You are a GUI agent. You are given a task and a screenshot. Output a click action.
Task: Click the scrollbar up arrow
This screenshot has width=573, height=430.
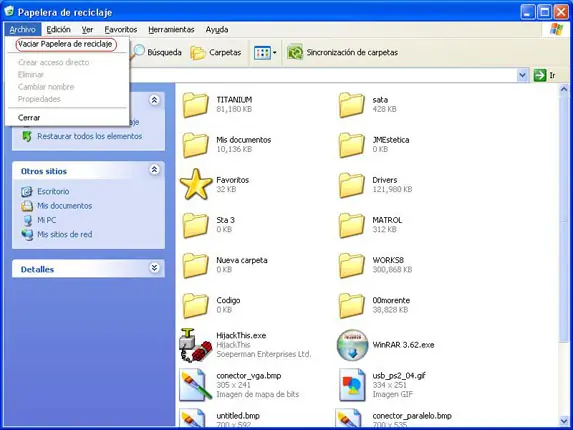564,89
